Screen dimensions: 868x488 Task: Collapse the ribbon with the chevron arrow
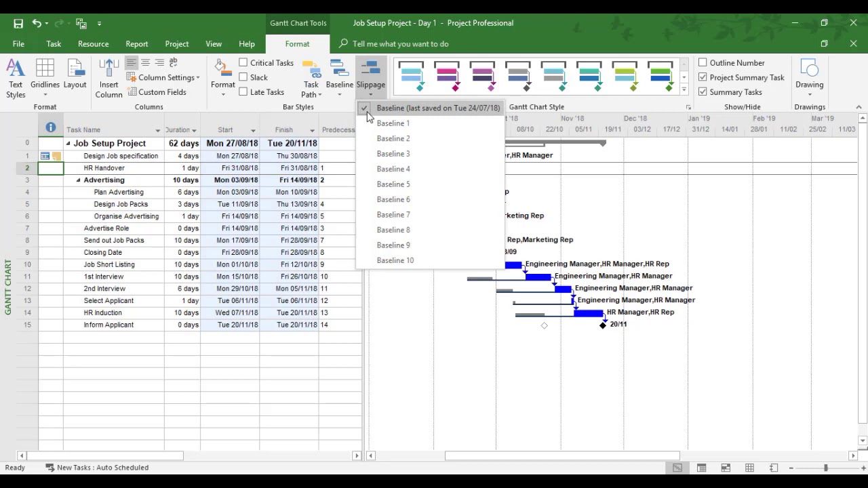(x=859, y=107)
